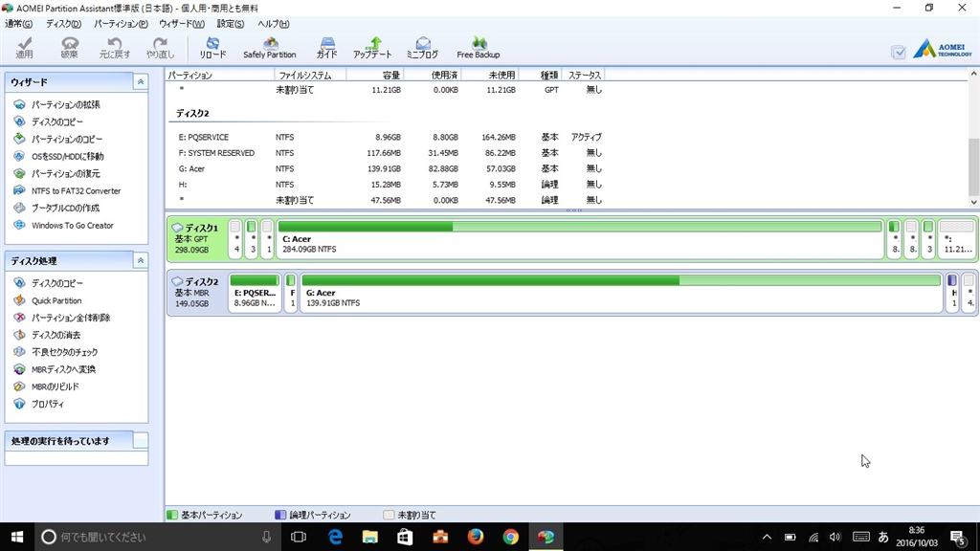The height and width of the screenshot is (551, 980).
Task: Open the ガイド (Guide) toolbar icon
Action: (x=327, y=48)
